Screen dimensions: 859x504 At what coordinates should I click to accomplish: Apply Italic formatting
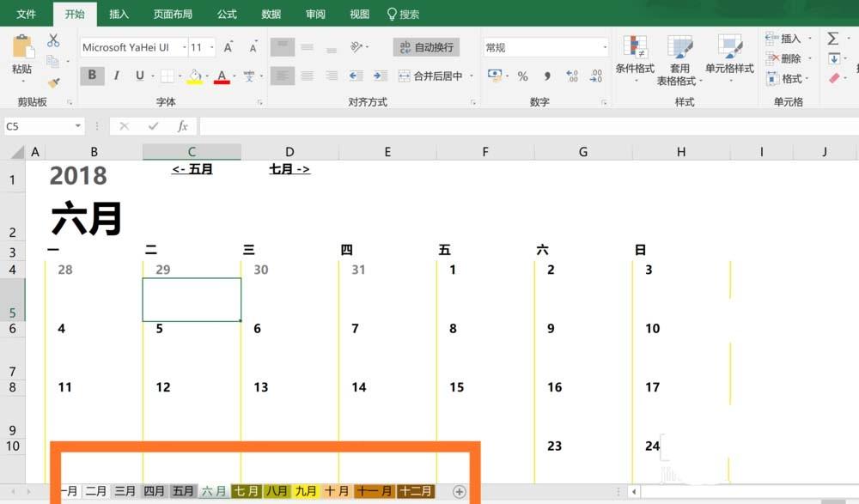point(116,74)
